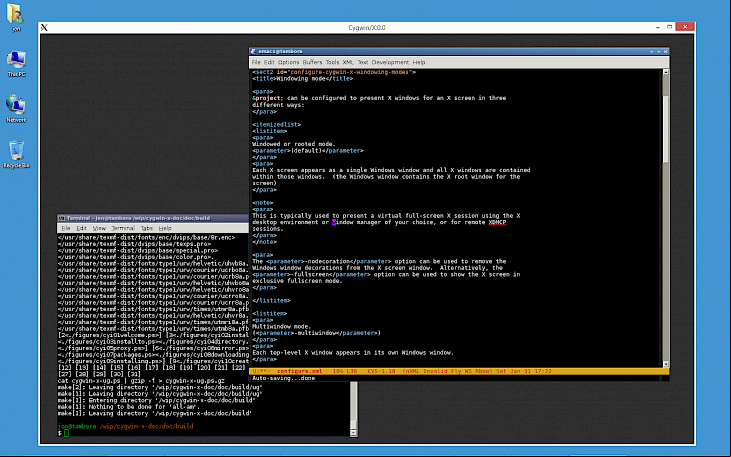The image size is (731, 457).
Task: Open the Terminal window View menu
Action: 99,228
